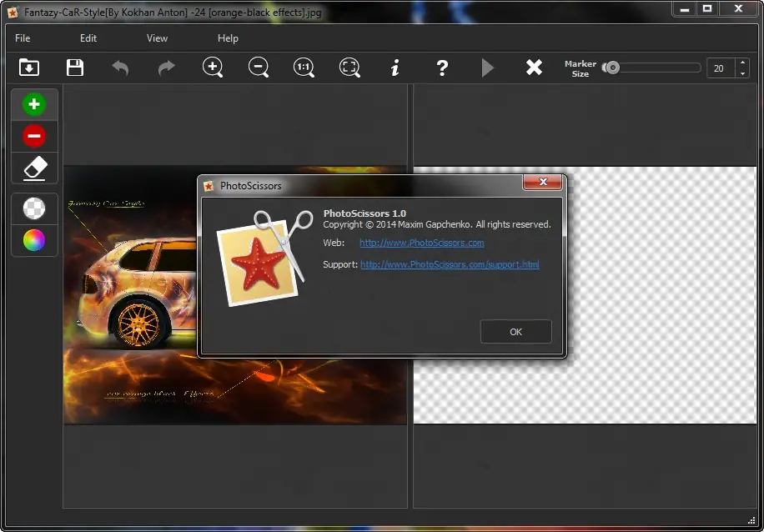Click the Redo arrow icon
This screenshot has width=764, height=532.
pyautogui.click(x=167, y=68)
